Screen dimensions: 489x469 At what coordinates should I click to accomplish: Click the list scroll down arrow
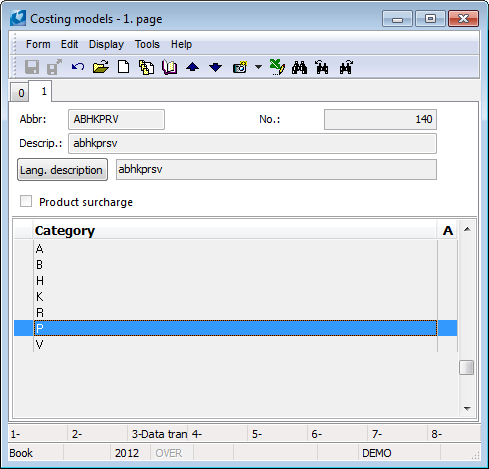tap(467, 408)
